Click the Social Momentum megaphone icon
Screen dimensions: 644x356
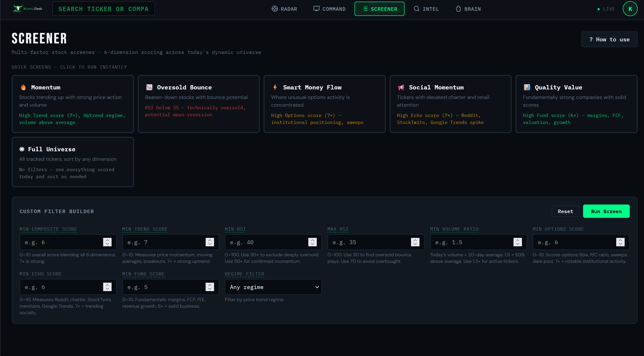pos(401,87)
